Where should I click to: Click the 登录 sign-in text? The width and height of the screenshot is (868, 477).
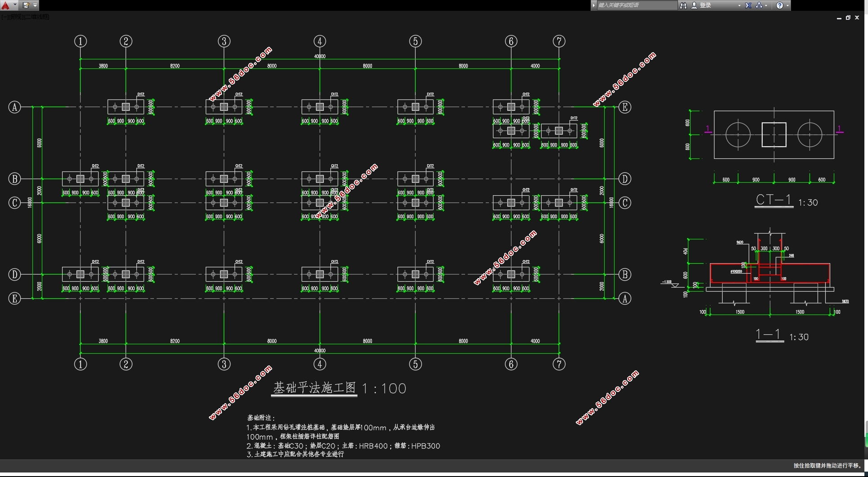coord(705,5)
